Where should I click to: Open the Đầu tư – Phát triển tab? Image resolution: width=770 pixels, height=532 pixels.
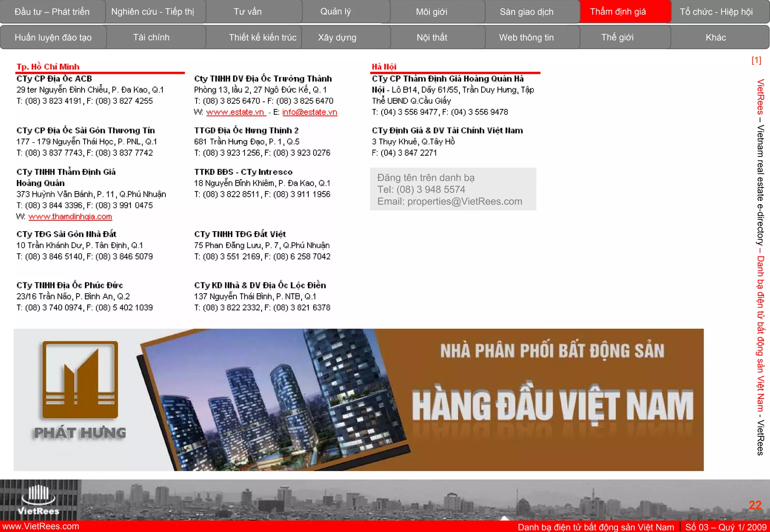(x=52, y=12)
